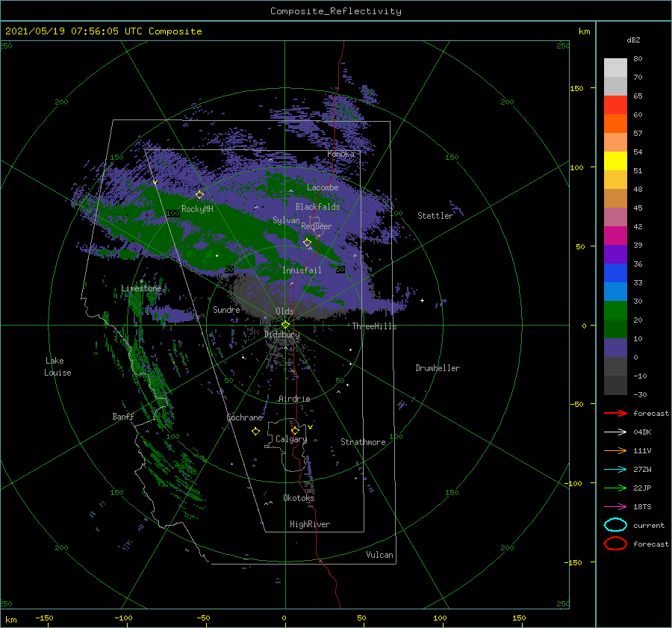The height and width of the screenshot is (628, 672).
Task: Click the yellow diamond marker near RedDeer
Action: (x=308, y=243)
